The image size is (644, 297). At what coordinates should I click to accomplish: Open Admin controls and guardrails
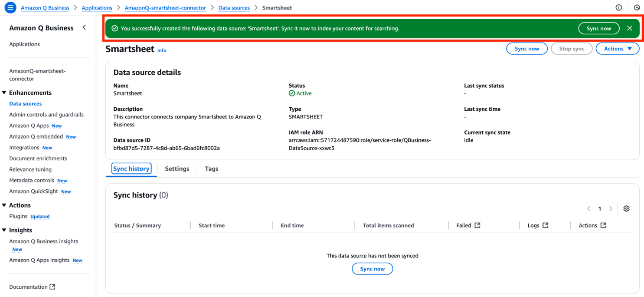(x=46, y=115)
